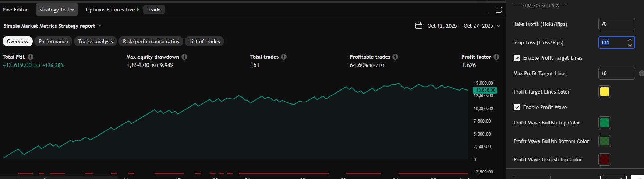Switch to the Pine Editor tab

click(15, 10)
